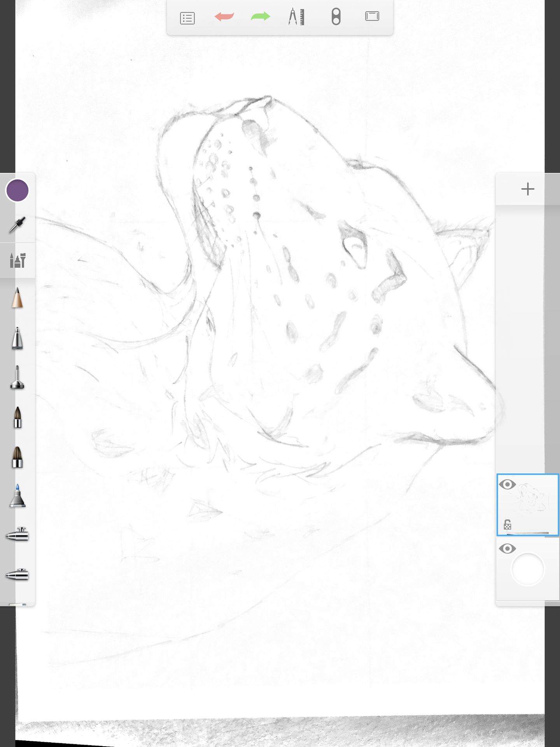Viewport: 560px width, 747px height.
Task: Toggle transparency lock on sketch layer
Action: click(x=507, y=524)
